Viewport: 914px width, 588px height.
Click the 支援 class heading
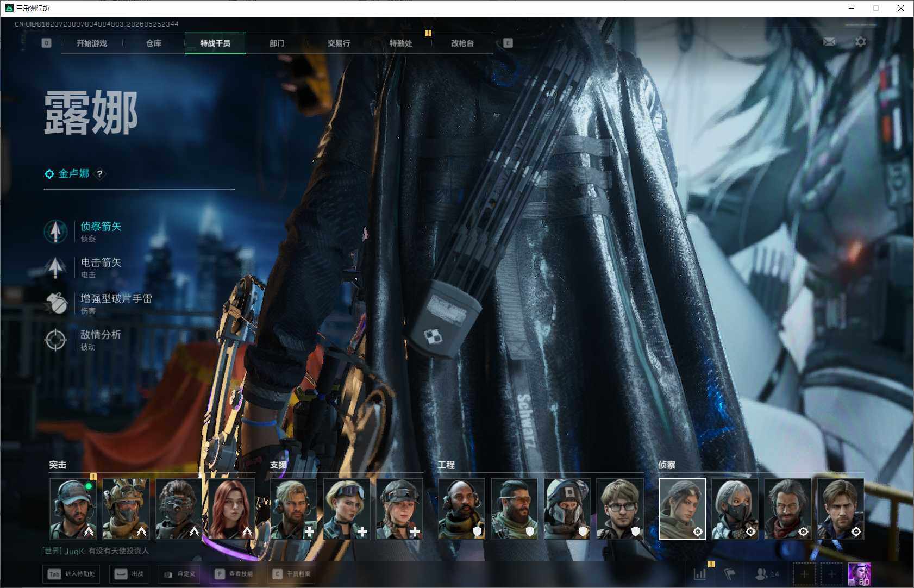pyautogui.click(x=278, y=465)
